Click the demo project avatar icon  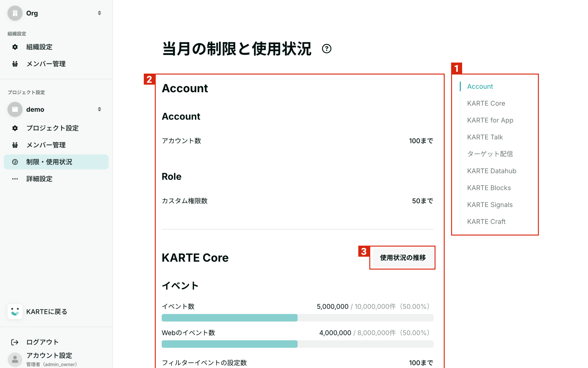click(15, 109)
